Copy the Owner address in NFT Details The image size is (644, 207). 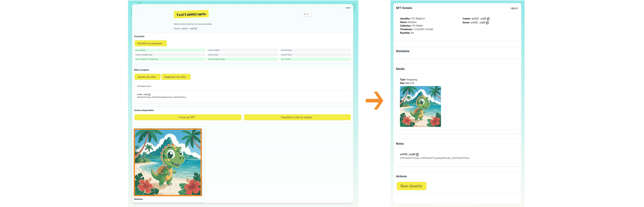click(x=487, y=23)
